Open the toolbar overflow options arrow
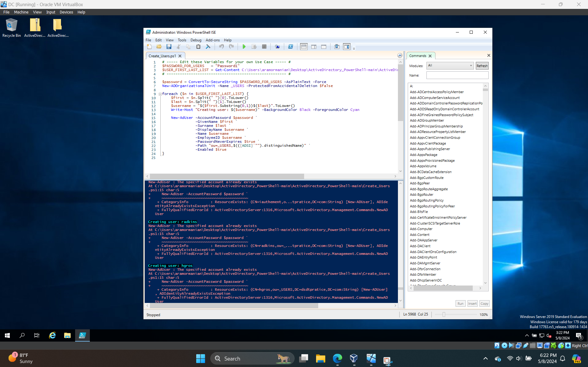 pos(354,48)
